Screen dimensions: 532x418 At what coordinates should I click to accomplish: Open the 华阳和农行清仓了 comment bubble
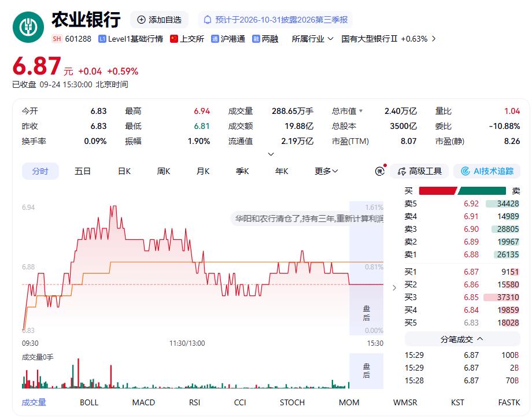click(x=307, y=219)
